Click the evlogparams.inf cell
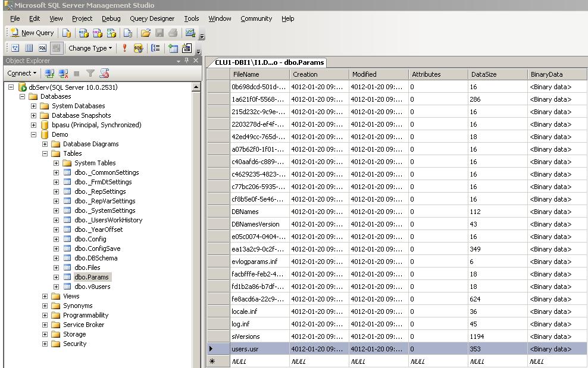 259,262
